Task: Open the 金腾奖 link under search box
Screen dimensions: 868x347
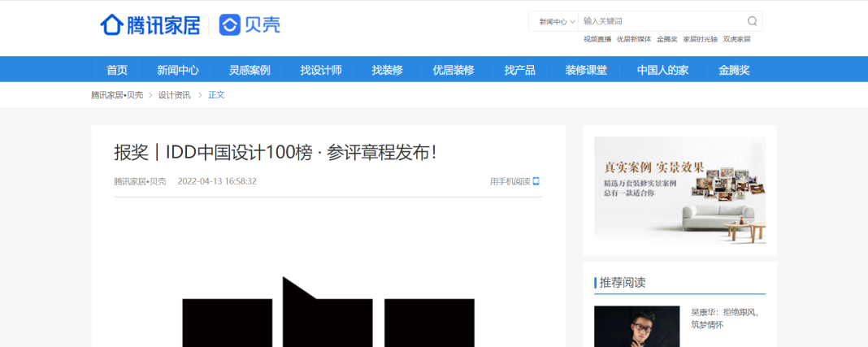Action: click(x=667, y=39)
